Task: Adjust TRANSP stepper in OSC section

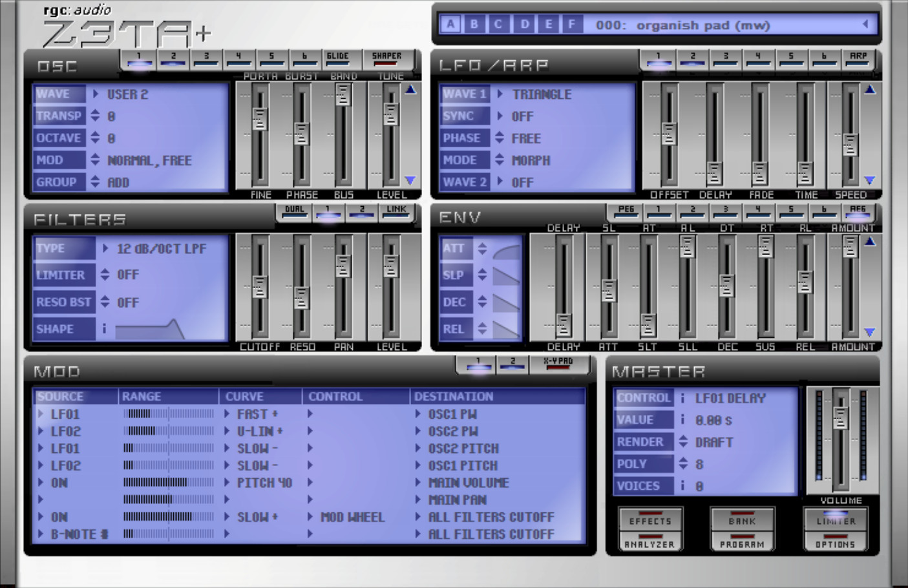Action: [x=96, y=116]
